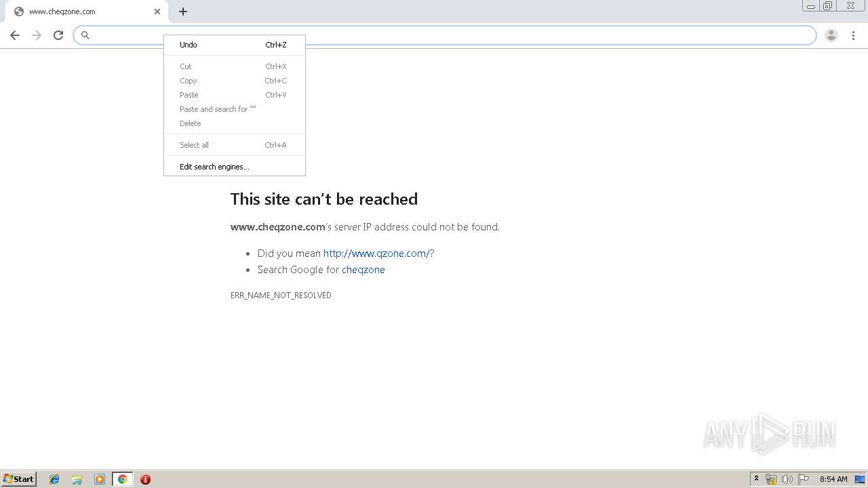Screen dimensions: 868x488
Task: Search Google for cheqzone link
Action: pos(363,270)
